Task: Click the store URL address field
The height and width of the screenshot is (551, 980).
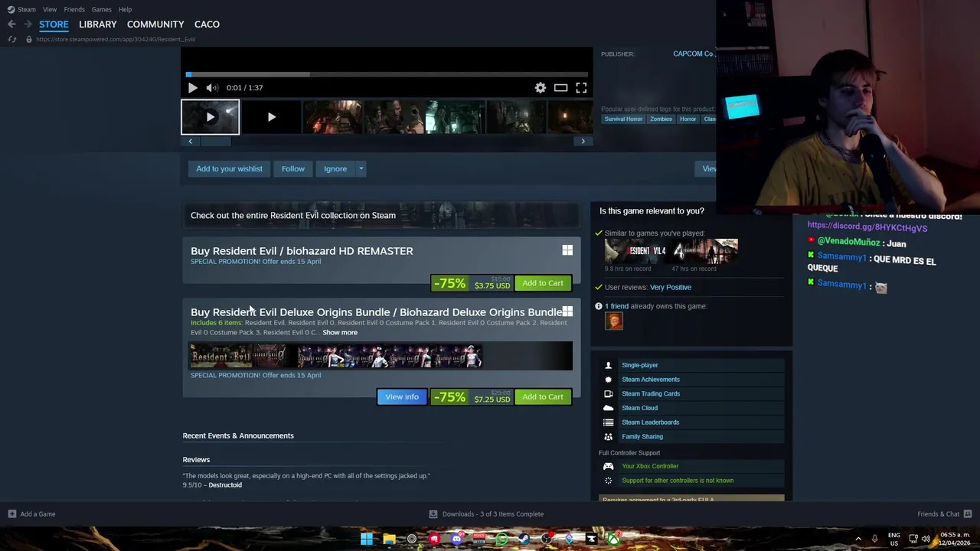Action: 115,39
